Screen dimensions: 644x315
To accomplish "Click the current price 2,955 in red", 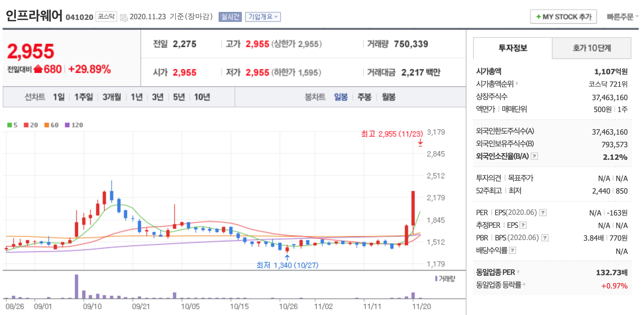I will point(31,51).
